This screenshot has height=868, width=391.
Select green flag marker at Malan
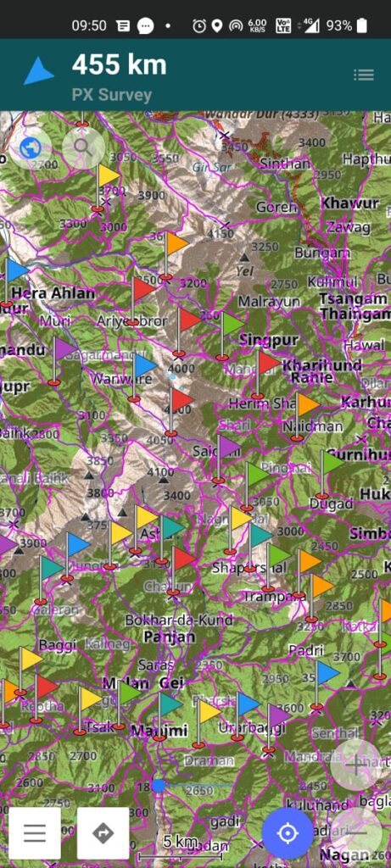[127, 704]
